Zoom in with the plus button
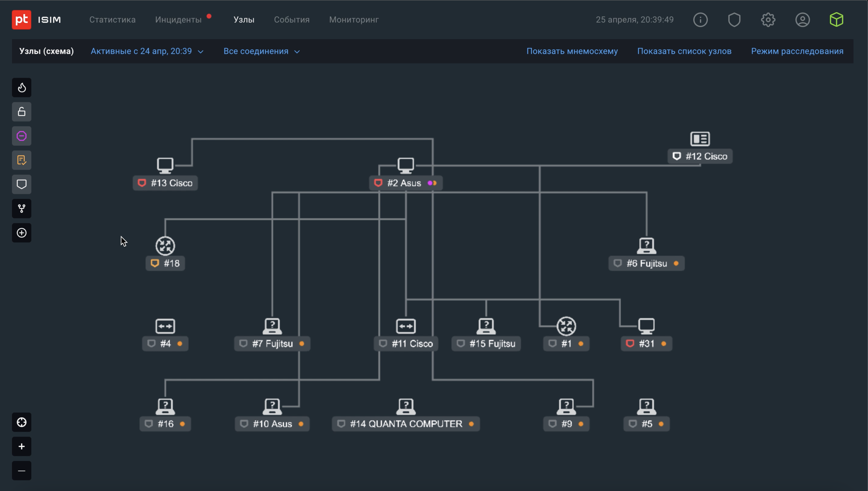868x491 pixels. (22, 446)
